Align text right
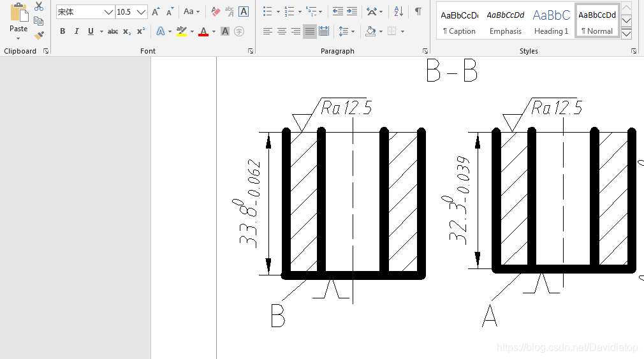Image resolution: width=644 pixels, height=359 pixels. [296, 31]
